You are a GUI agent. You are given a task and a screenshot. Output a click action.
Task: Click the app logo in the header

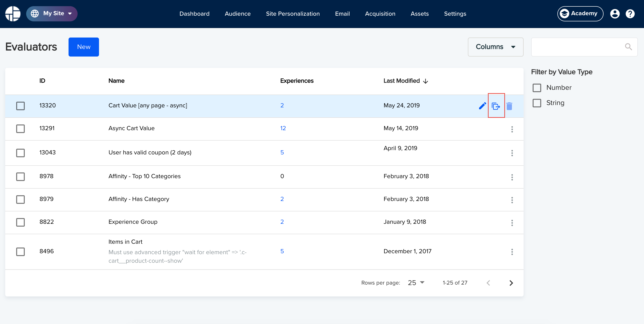click(x=13, y=14)
